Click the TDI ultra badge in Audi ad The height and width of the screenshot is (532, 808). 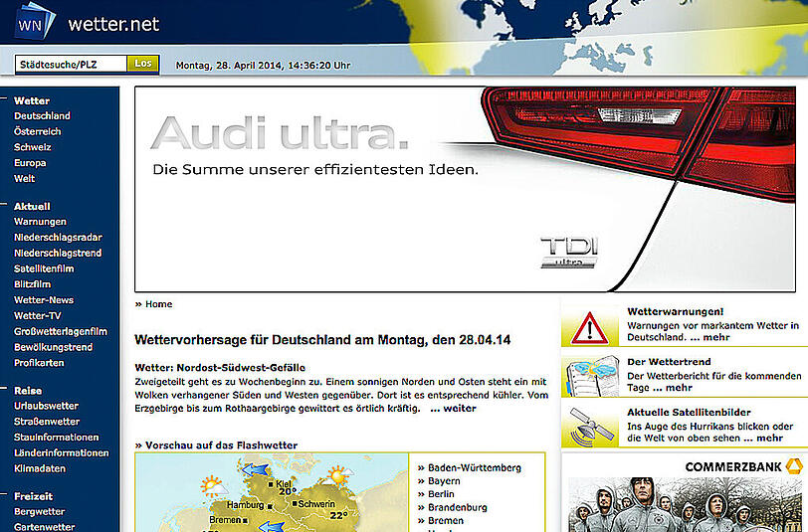coord(569,252)
